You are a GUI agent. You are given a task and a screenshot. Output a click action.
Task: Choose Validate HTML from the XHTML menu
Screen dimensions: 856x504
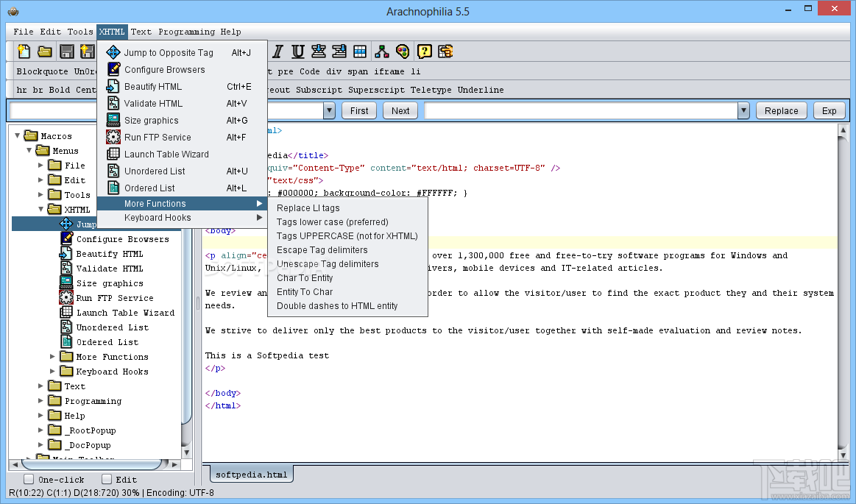153,104
